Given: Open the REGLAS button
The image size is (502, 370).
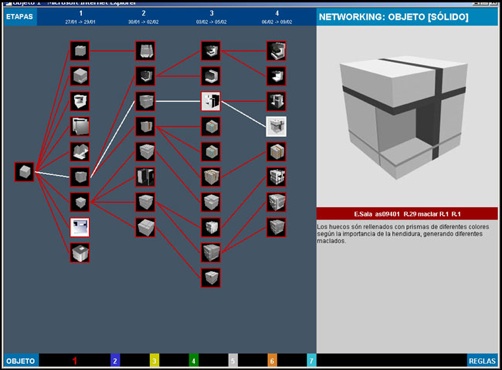Looking at the screenshot, I should tap(482, 361).
